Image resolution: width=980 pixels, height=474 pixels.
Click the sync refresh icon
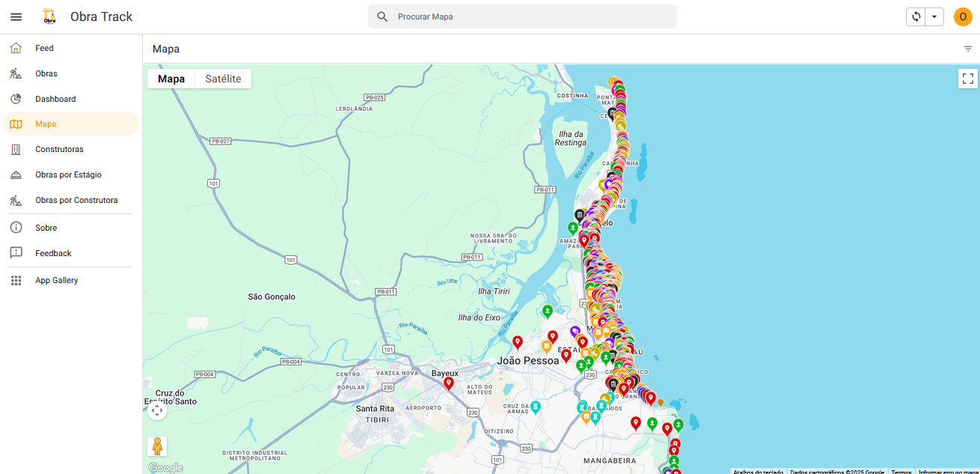[x=916, y=16]
